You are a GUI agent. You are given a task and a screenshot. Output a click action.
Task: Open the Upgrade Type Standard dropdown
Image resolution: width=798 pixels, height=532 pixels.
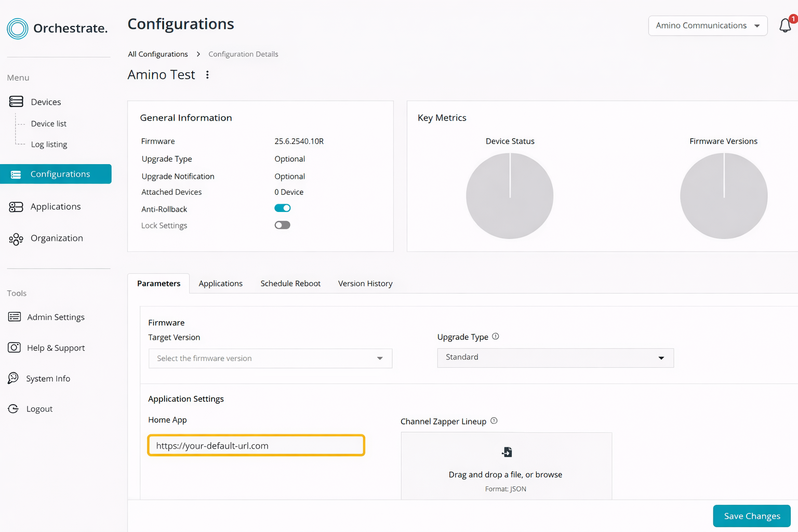coord(555,357)
